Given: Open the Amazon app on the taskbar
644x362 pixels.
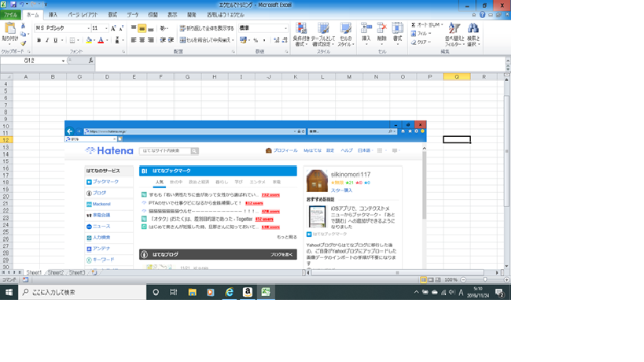Looking at the screenshot, I should [247, 292].
